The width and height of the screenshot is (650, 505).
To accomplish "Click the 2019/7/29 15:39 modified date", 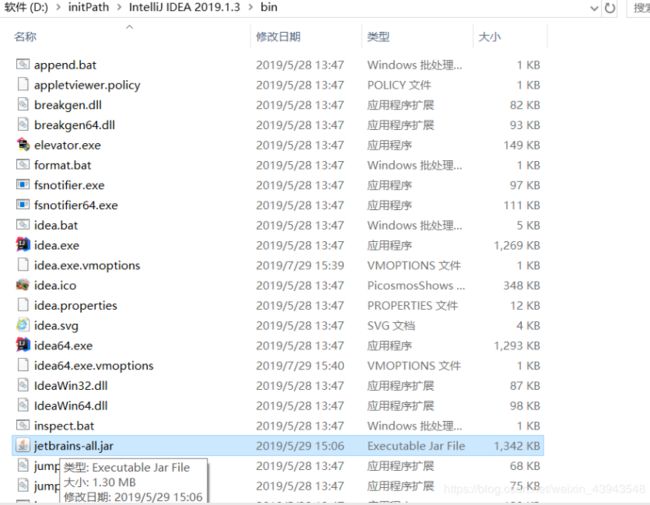I will [300, 265].
